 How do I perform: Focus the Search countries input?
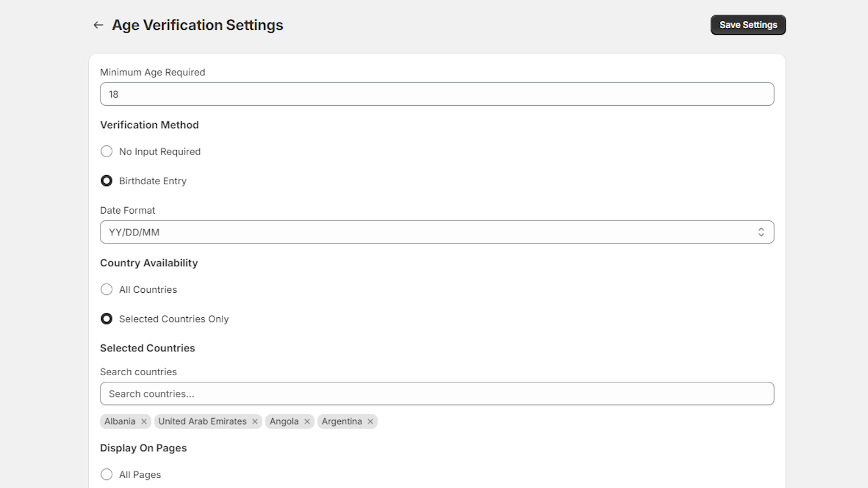(437, 394)
